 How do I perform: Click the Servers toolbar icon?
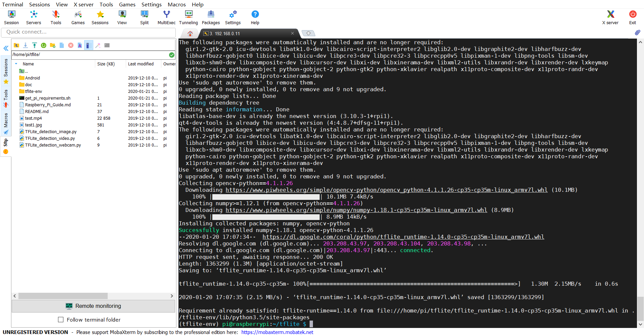pyautogui.click(x=34, y=17)
